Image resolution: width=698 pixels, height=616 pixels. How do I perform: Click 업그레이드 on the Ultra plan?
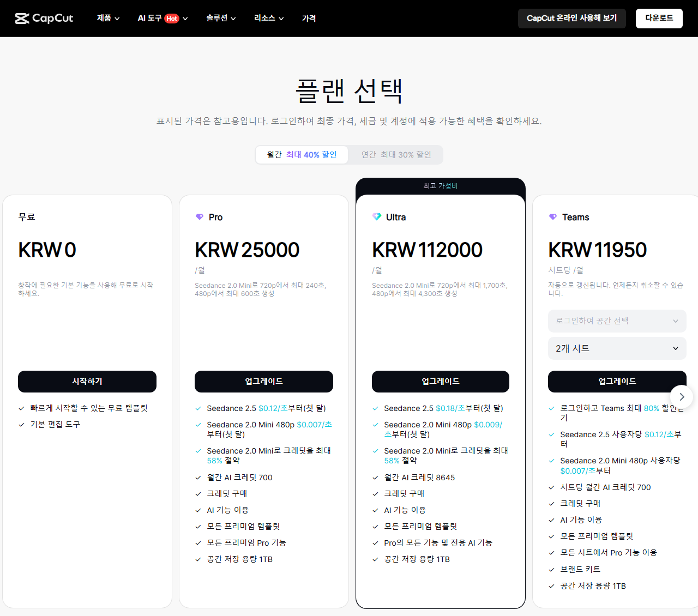[x=441, y=382]
